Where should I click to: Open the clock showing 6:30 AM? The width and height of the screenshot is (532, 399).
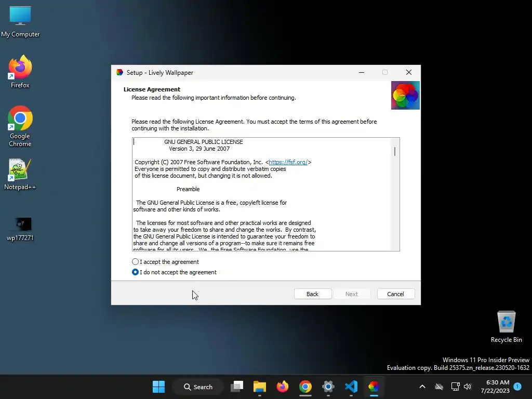click(x=495, y=387)
